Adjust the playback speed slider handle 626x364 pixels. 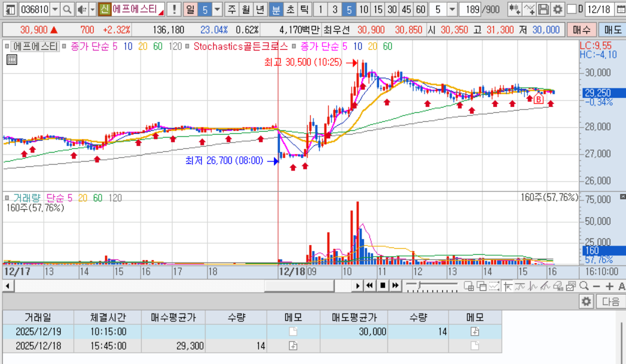[419, 286]
